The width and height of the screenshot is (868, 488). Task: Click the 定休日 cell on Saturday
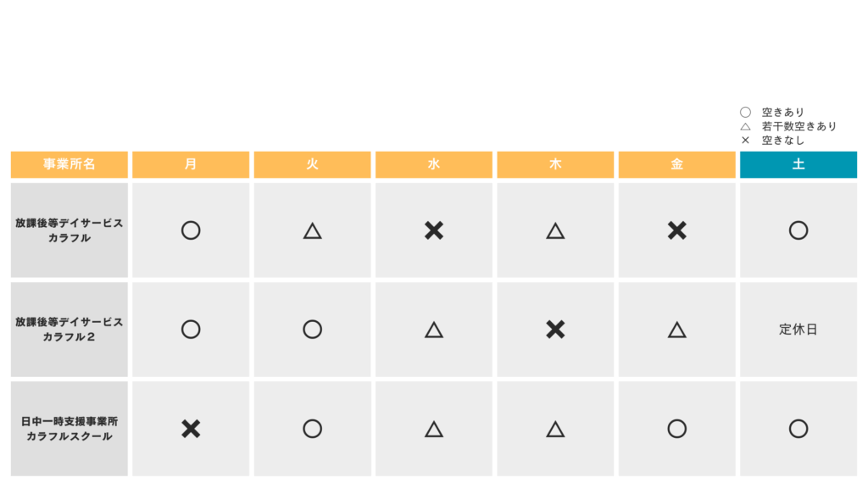click(798, 330)
